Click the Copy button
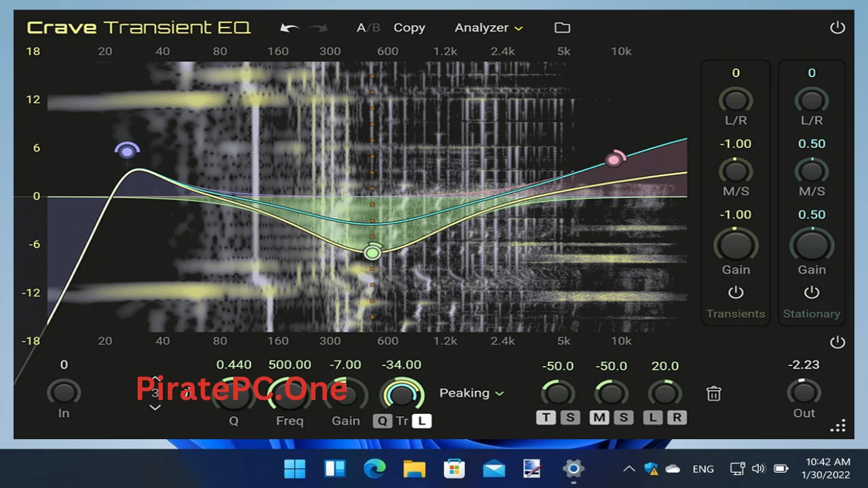 click(410, 28)
